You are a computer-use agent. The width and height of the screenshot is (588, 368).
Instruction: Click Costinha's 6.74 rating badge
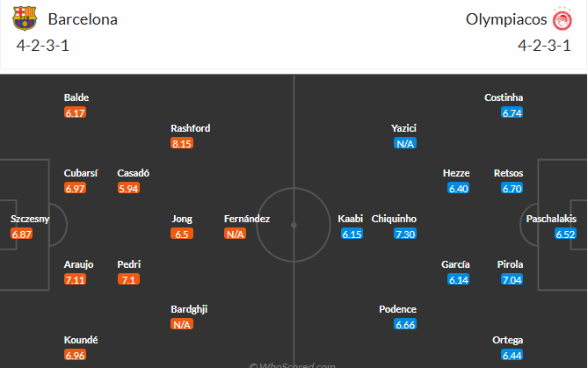click(x=512, y=112)
